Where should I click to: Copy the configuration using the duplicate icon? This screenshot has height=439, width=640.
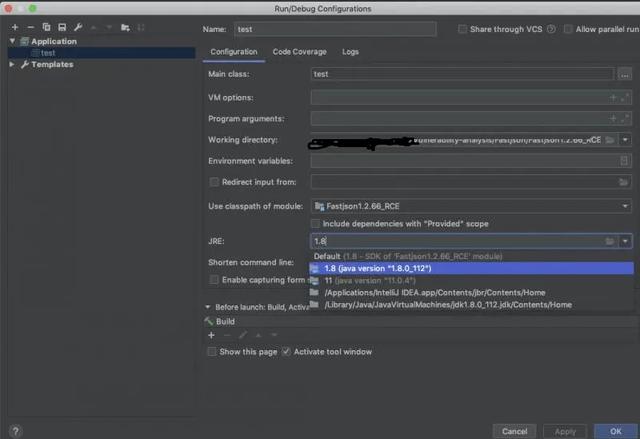[46, 27]
